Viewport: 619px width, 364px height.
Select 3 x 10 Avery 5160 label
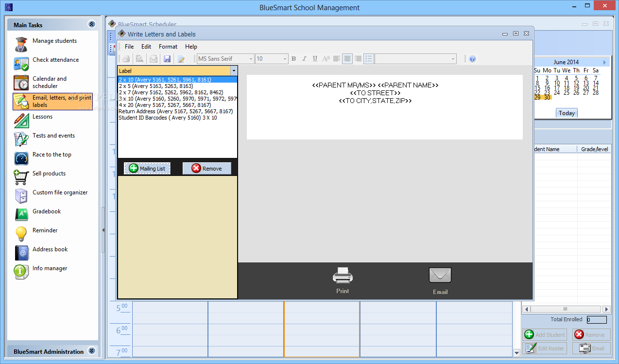(x=177, y=99)
